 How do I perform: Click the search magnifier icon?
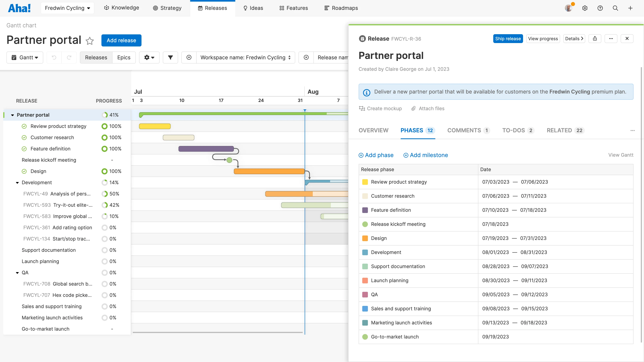tap(615, 8)
